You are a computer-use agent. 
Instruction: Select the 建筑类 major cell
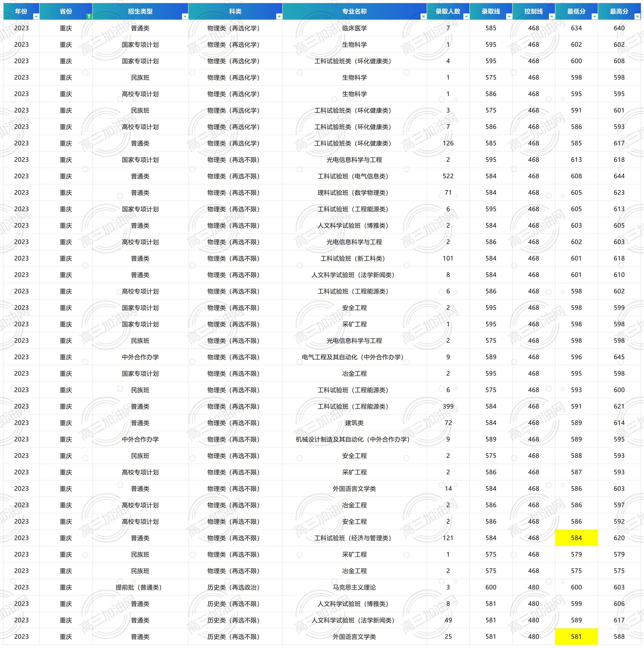tap(354, 423)
